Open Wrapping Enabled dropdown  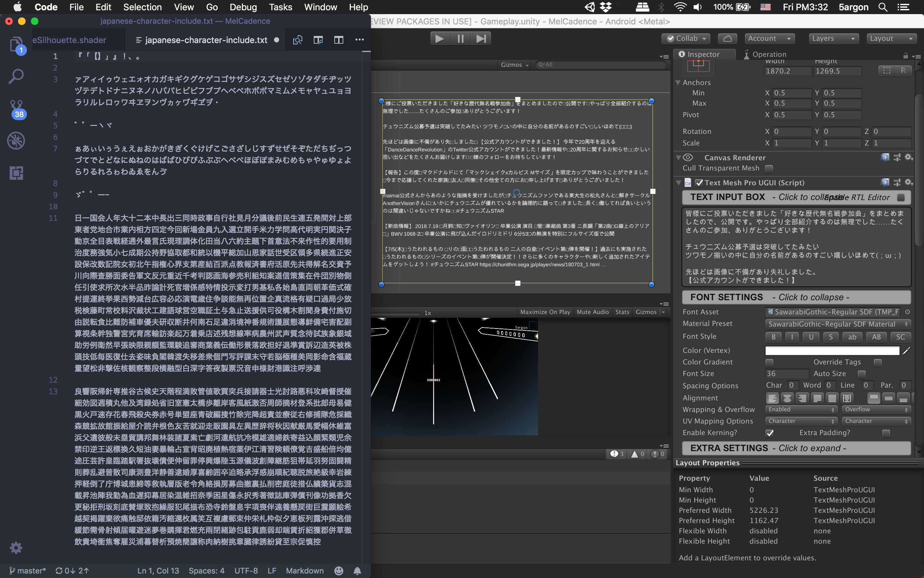point(801,409)
